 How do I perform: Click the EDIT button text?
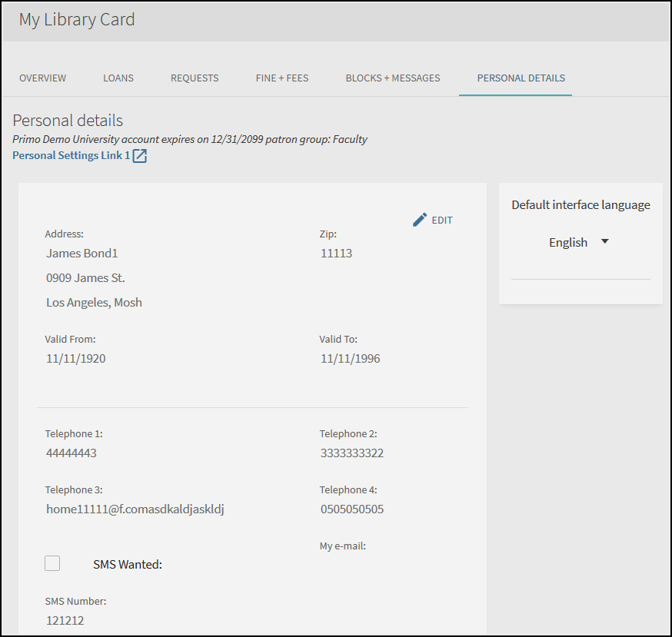(442, 221)
